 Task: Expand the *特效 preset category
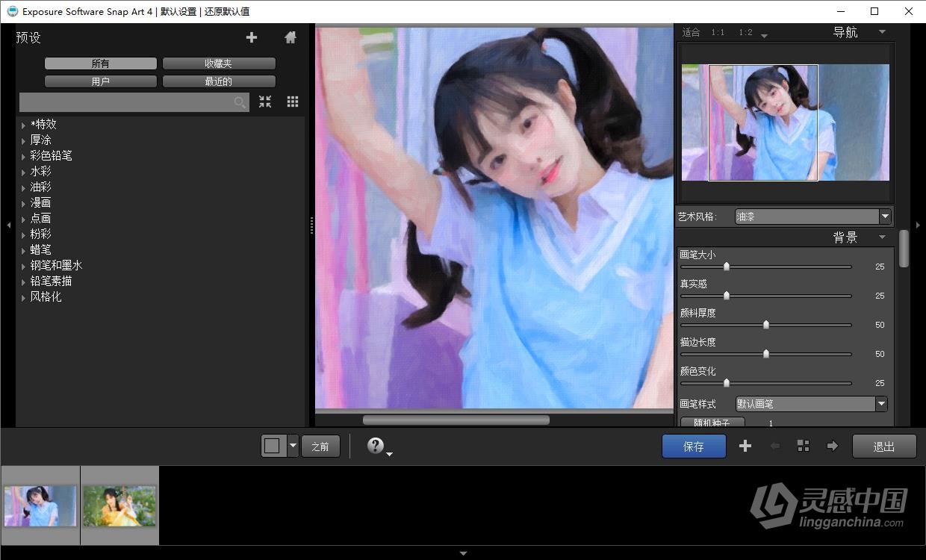pyautogui.click(x=24, y=125)
